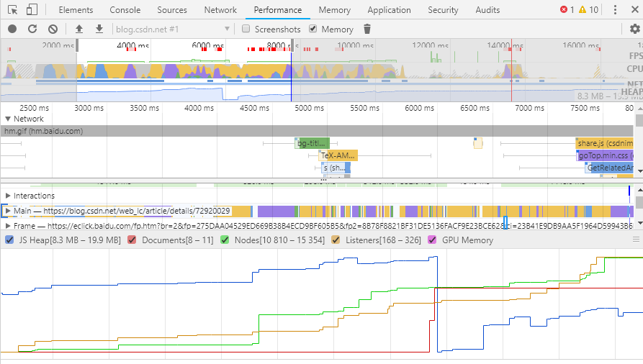The width and height of the screenshot is (643, 364).
Task: Click the share.js network request bar
Action: click(603, 143)
